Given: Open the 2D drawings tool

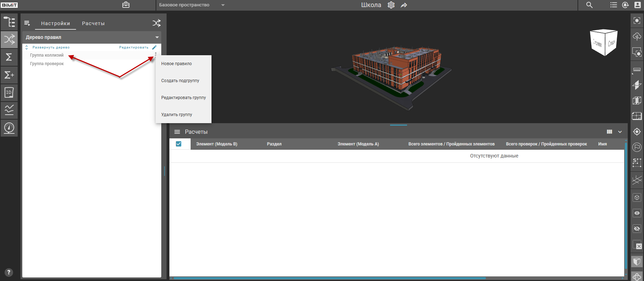Looking at the screenshot, I should pyautogui.click(x=9, y=92).
